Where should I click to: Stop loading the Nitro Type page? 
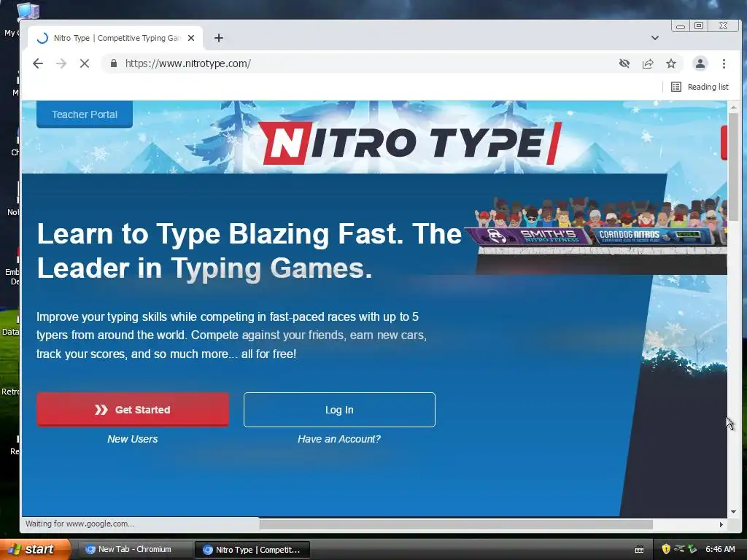[85, 63]
